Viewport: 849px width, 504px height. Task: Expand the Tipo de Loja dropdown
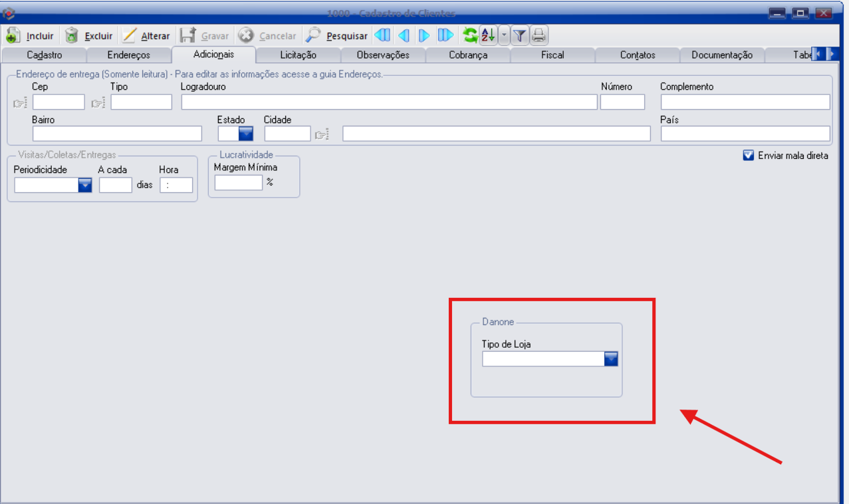(x=611, y=359)
